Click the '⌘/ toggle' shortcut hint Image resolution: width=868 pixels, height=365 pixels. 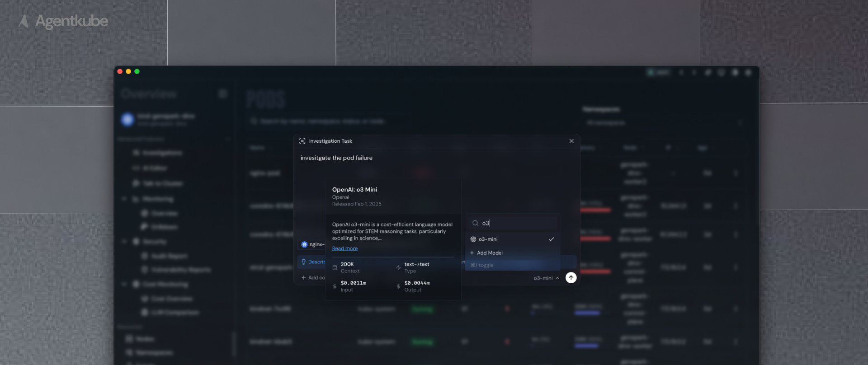tap(482, 266)
